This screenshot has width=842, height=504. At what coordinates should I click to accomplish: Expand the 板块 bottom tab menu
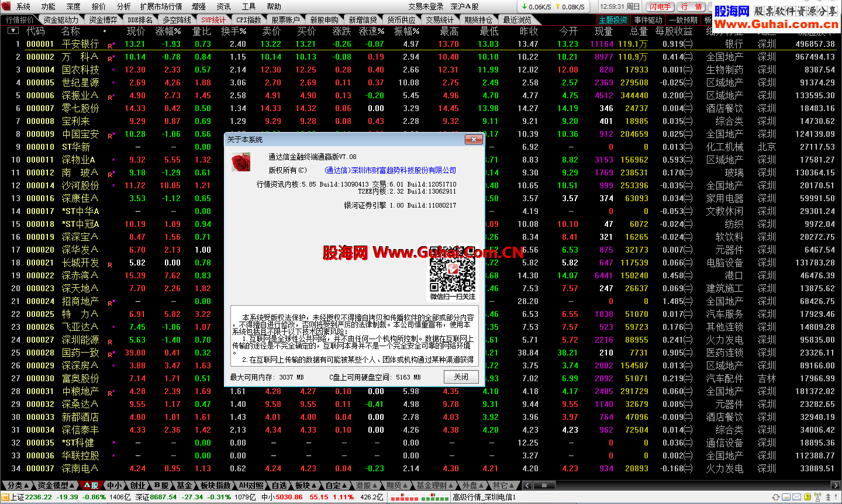pos(306,485)
